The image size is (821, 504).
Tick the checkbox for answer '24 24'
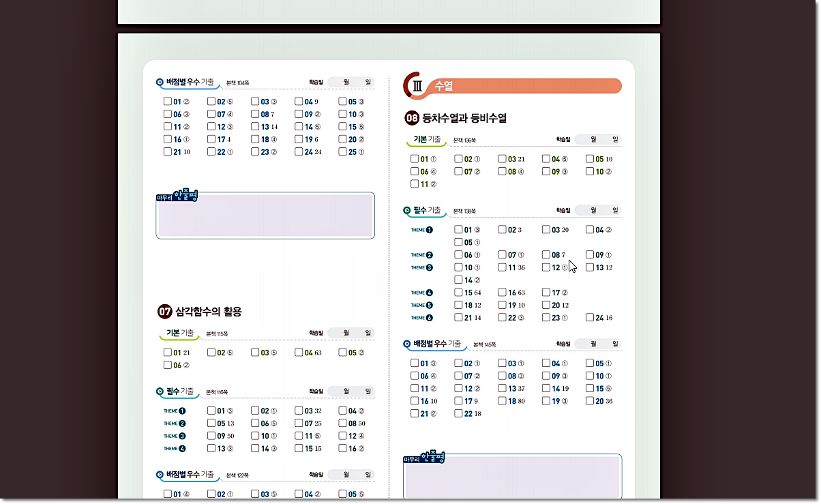(x=299, y=152)
